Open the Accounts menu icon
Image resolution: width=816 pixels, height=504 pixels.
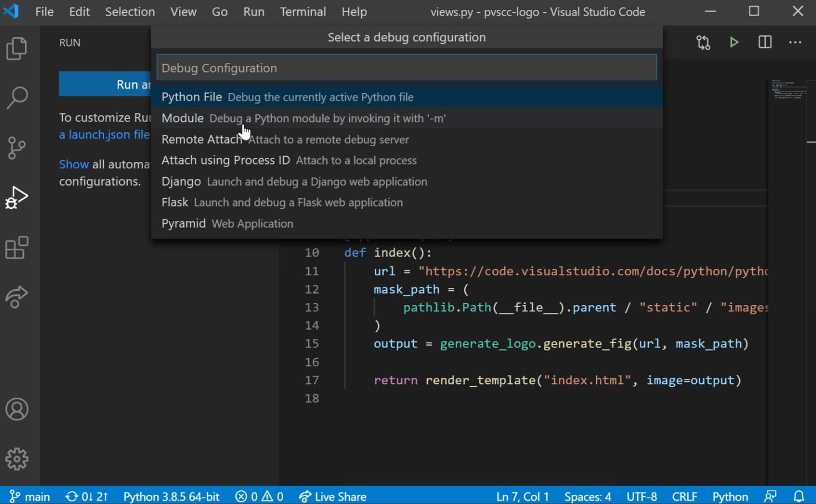pos(17,410)
